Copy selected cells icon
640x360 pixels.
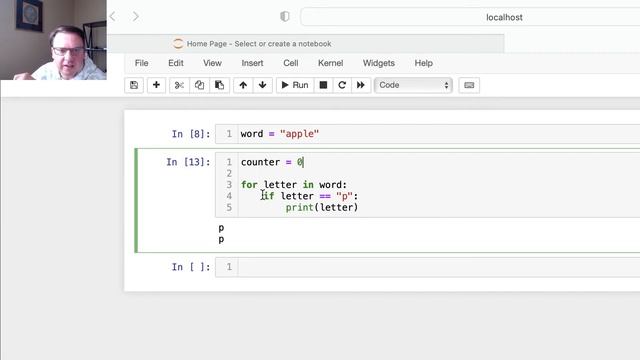[x=199, y=85]
